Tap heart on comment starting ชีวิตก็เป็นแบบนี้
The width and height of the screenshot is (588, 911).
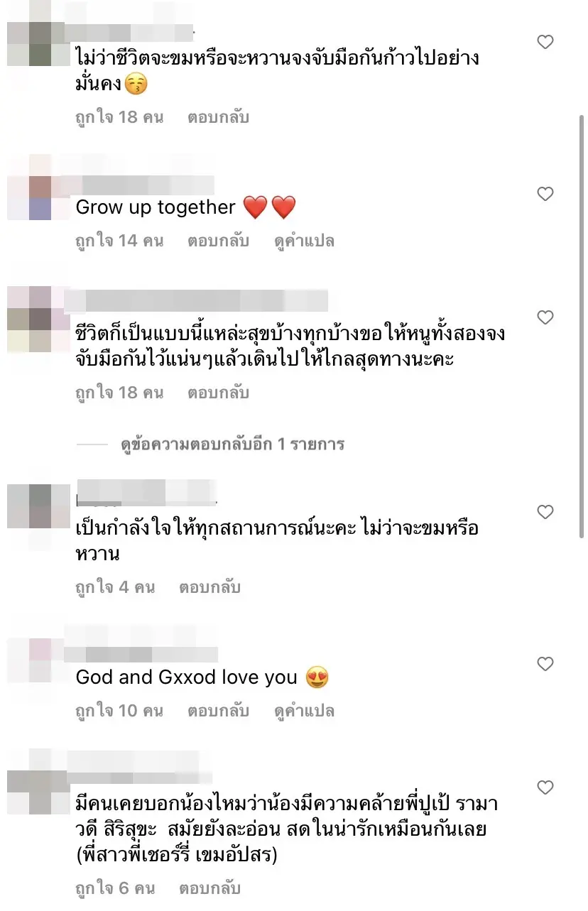545,317
